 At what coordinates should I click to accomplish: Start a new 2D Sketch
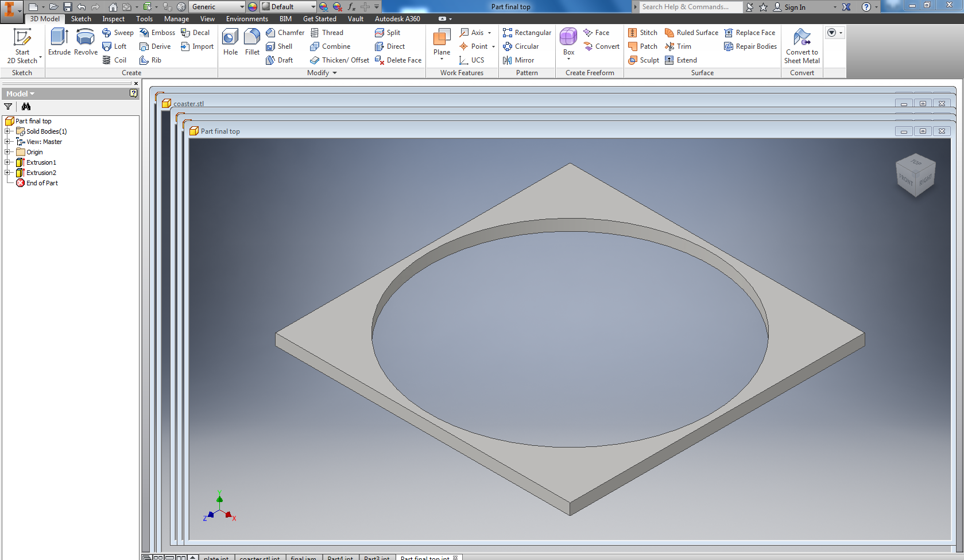(22, 46)
